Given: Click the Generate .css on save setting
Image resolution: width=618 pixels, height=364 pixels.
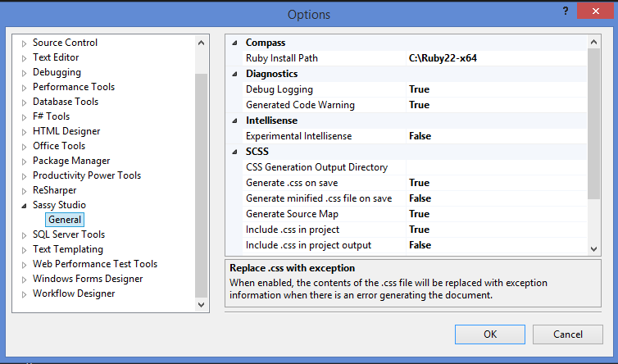Looking at the screenshot, I should 292,183.
